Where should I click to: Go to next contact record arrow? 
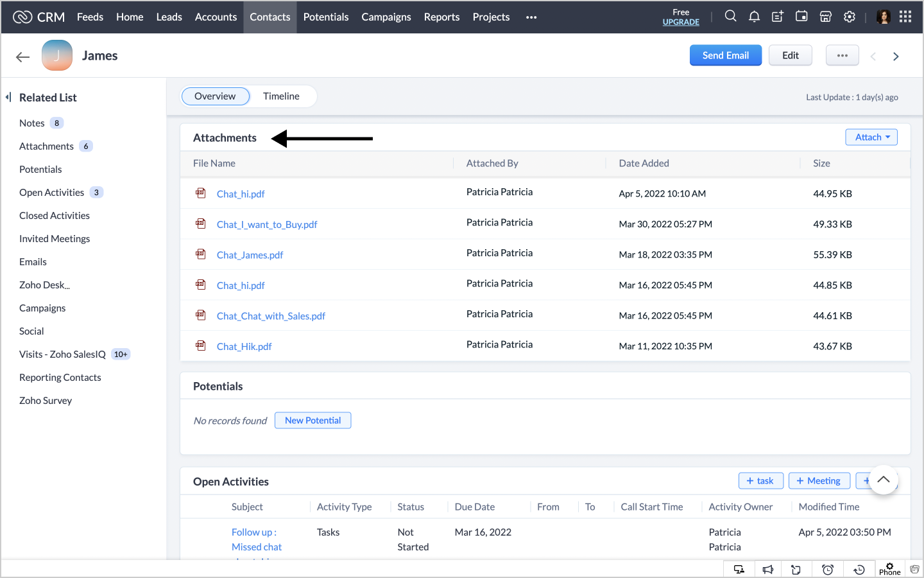(x=896, y=57)
